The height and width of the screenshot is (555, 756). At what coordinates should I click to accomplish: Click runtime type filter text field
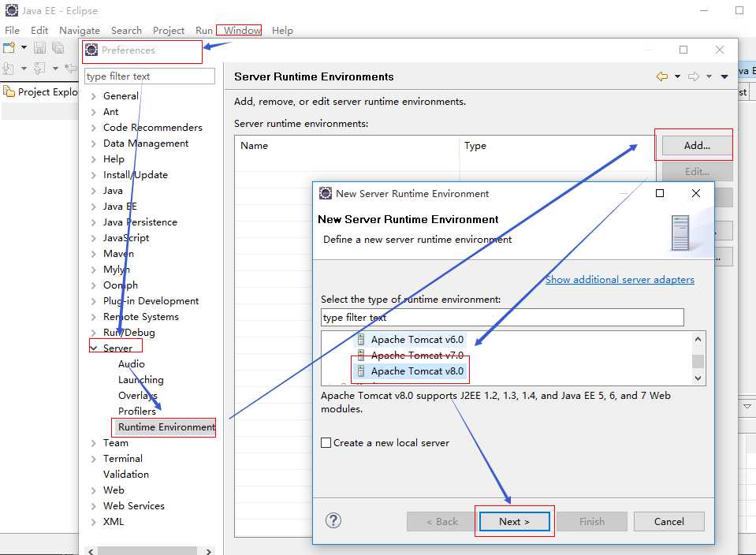point(502,317)
